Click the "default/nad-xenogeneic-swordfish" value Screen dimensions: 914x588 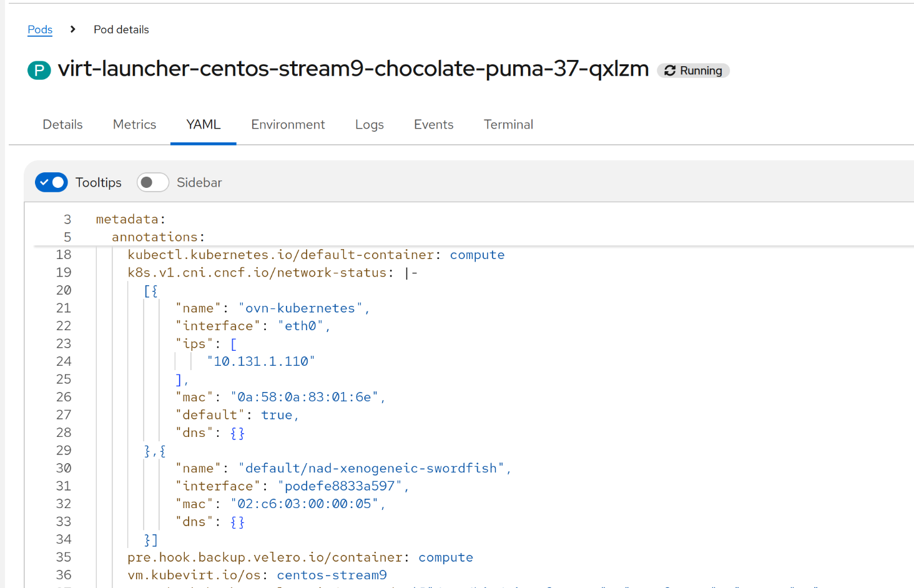coord(371,468)
